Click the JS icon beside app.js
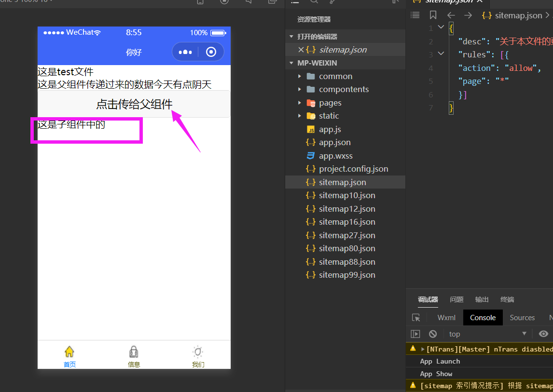553x392 pixels. click(x=311, y=130)
